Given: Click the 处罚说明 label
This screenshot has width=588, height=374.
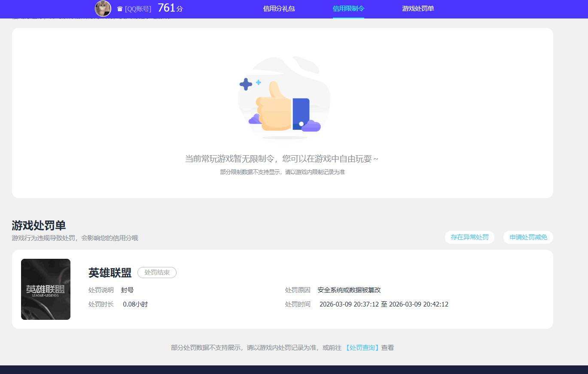Looking at the screenshot, I should coord(101,290).
